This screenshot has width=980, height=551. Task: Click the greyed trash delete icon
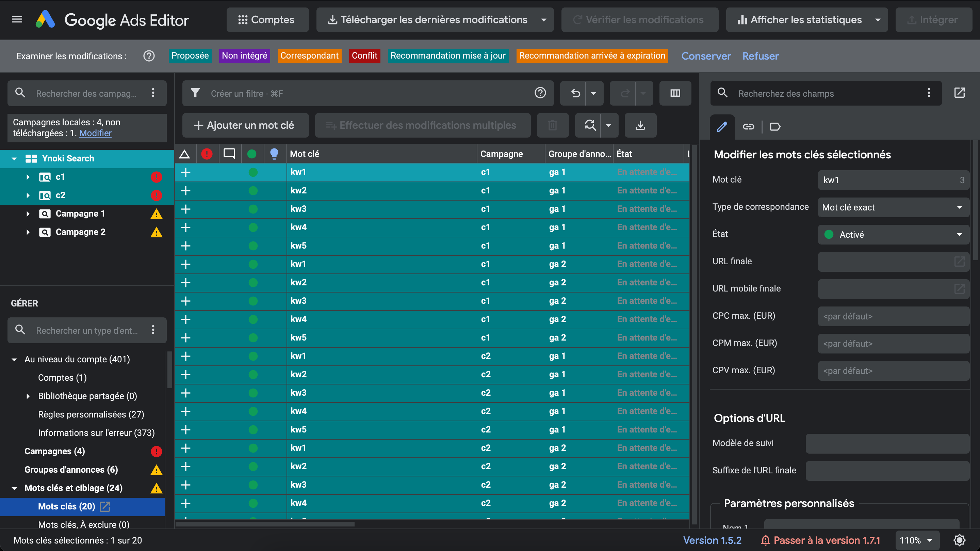point(552,125)
